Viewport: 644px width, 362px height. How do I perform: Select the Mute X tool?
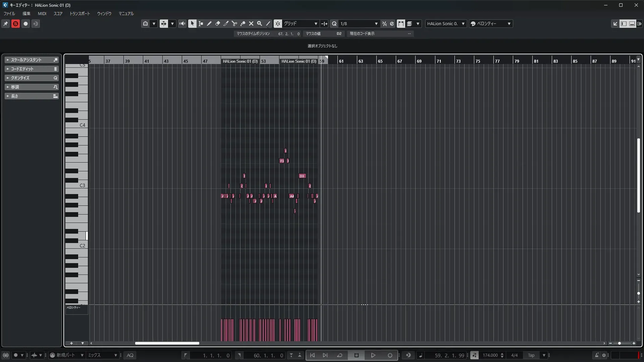251,23
